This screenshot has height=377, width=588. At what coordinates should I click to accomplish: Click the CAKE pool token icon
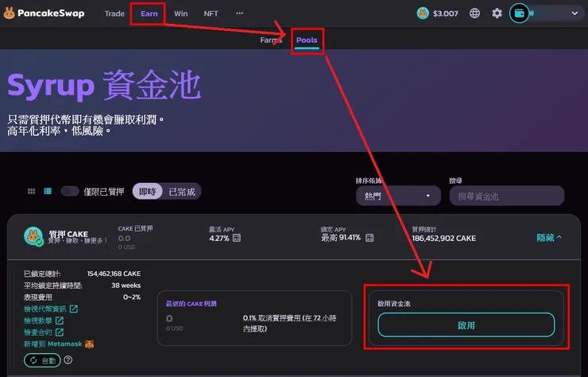click(x=33, y=236)
